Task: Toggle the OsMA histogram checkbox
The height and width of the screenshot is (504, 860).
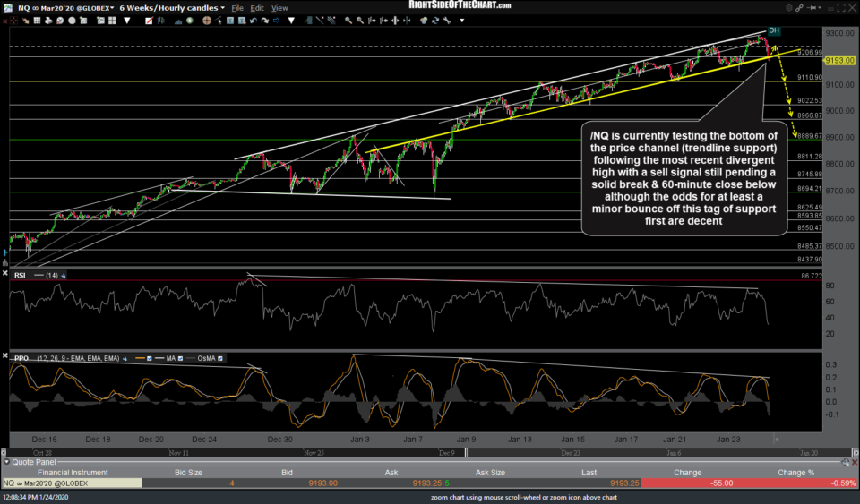Action: (x=220, y=358)
